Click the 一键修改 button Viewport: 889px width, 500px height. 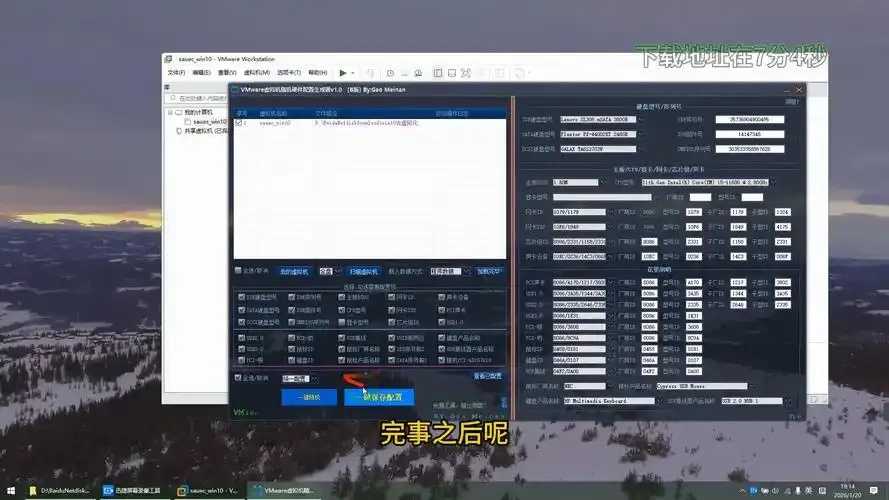click(309, 397)
